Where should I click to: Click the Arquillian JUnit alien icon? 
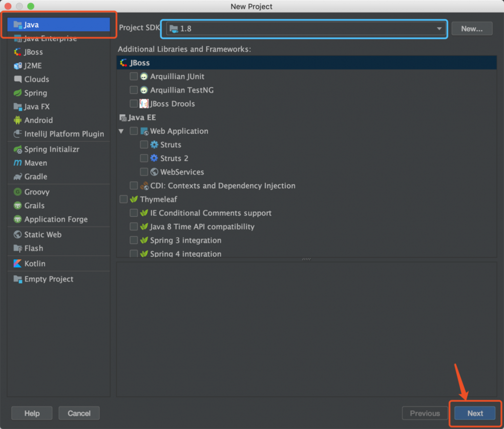144,77
